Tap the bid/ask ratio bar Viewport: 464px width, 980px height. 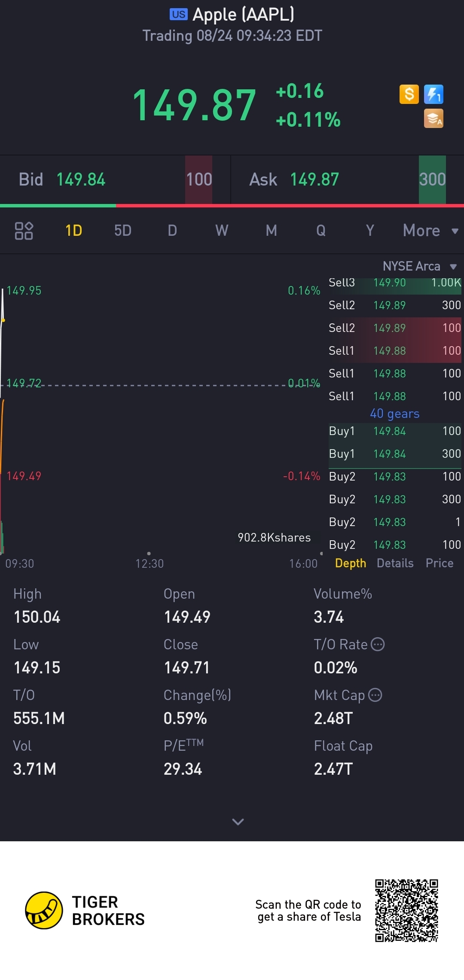click(232, 206)
